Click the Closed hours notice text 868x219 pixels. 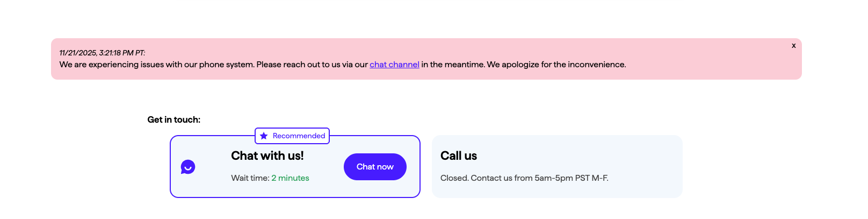[524, 178]
